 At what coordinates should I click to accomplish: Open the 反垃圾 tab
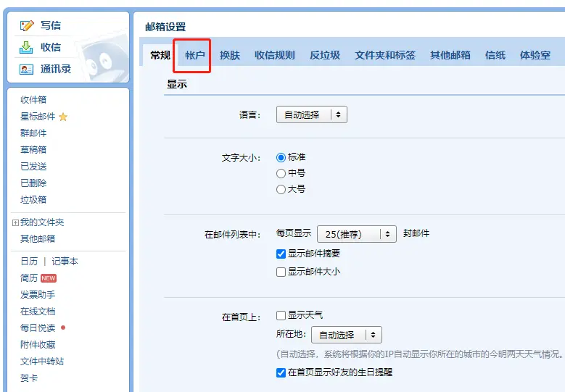(325, 55)
